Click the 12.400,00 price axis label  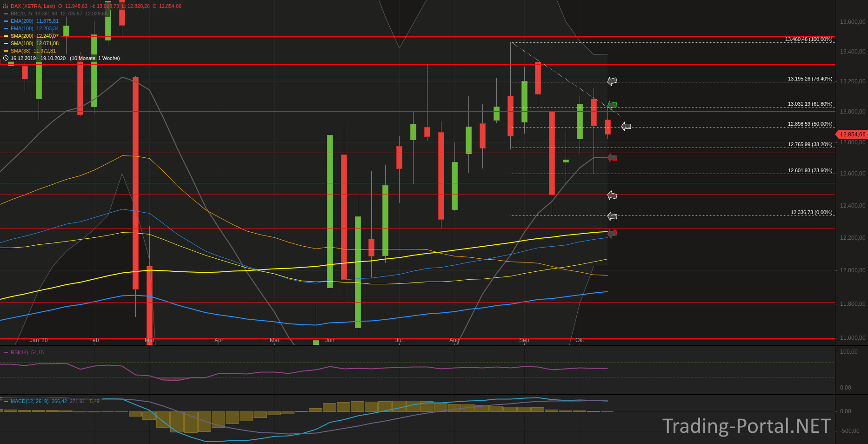pos(853,206)
